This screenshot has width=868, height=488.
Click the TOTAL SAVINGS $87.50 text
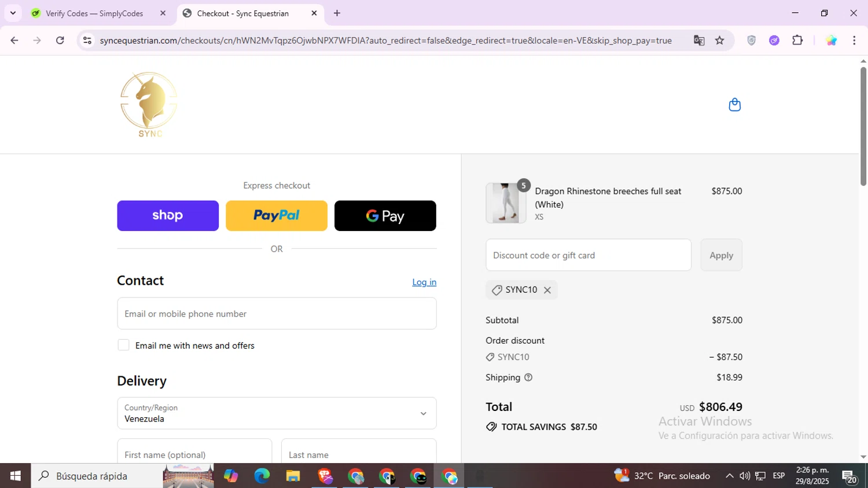coord(549,427)
